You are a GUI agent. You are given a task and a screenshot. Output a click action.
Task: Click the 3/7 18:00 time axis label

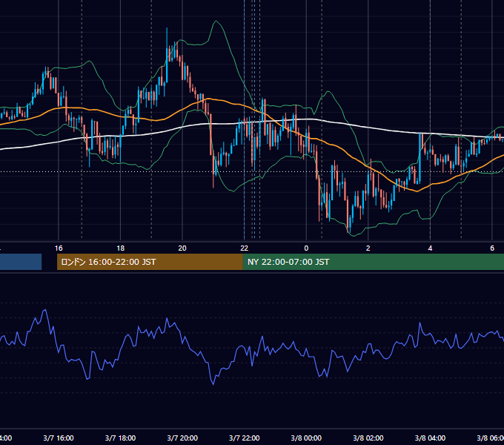(120, 438)
